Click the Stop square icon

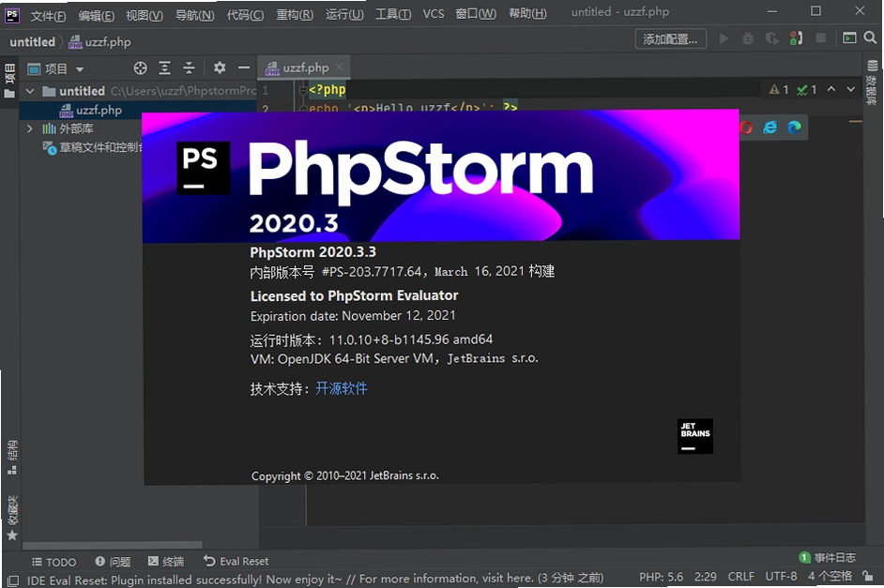(x=821, y=38)
